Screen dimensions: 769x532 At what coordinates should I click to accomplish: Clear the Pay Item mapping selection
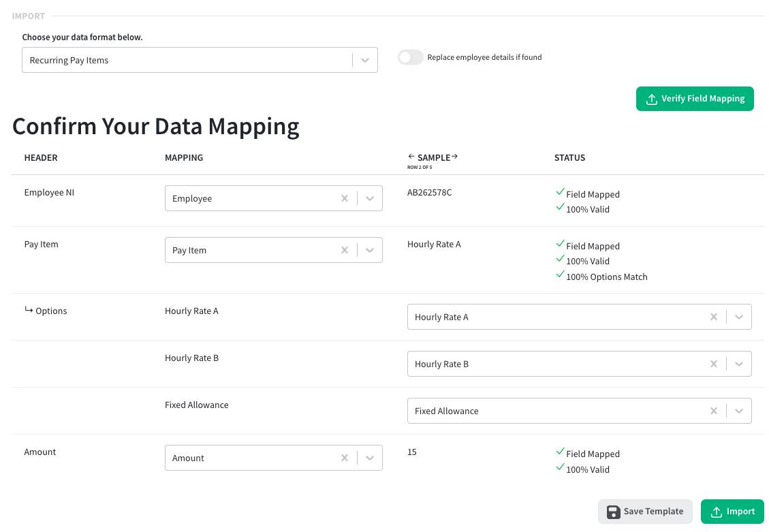[x=345, y=251]
